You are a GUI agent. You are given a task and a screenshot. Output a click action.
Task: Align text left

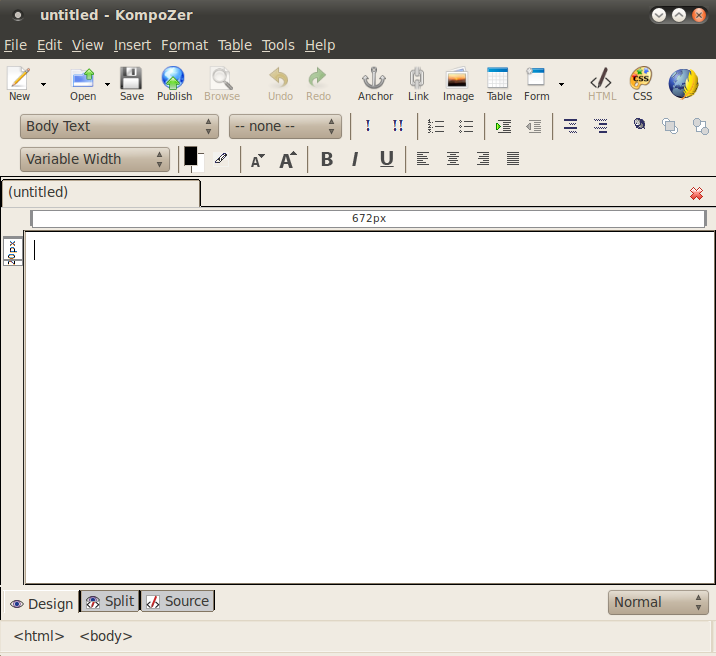tap(422, 159)
